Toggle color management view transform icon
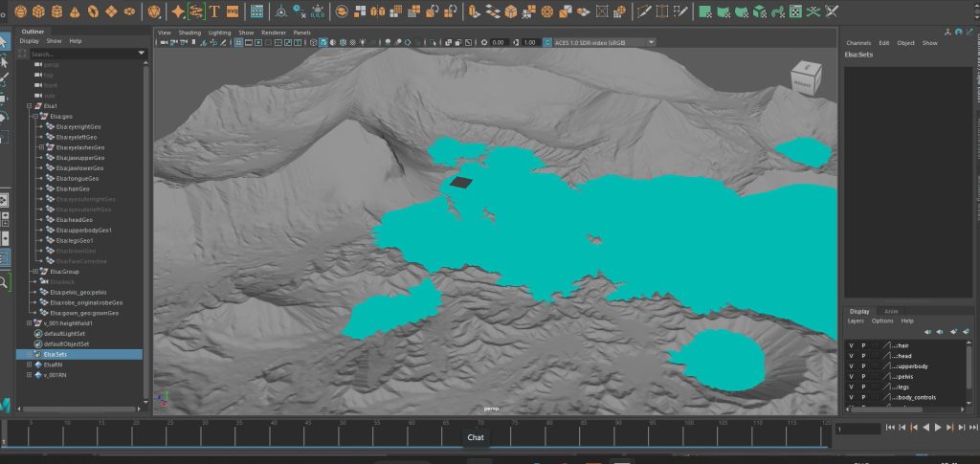Image resolution: width=980 pixels, height=464 pixels. click(547, 42)
